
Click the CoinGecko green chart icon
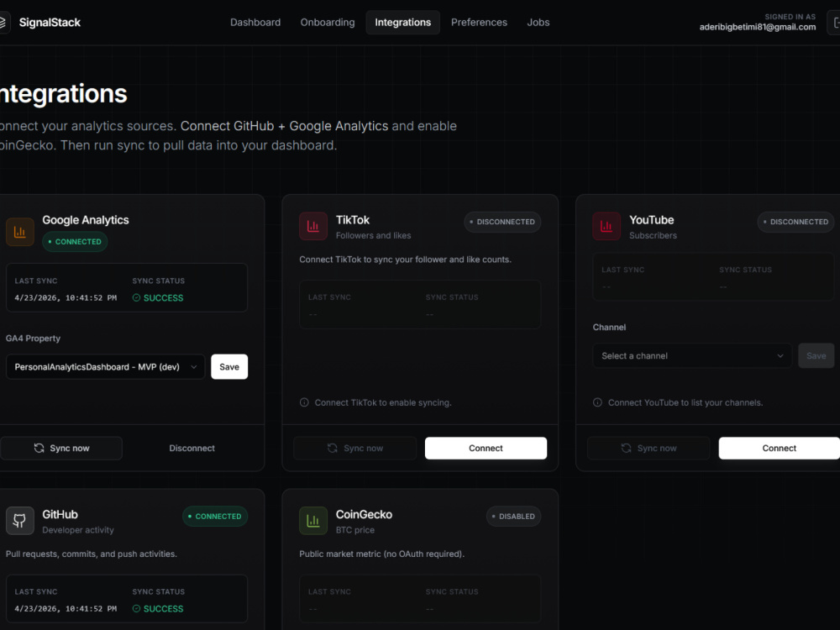coord(312,521)
